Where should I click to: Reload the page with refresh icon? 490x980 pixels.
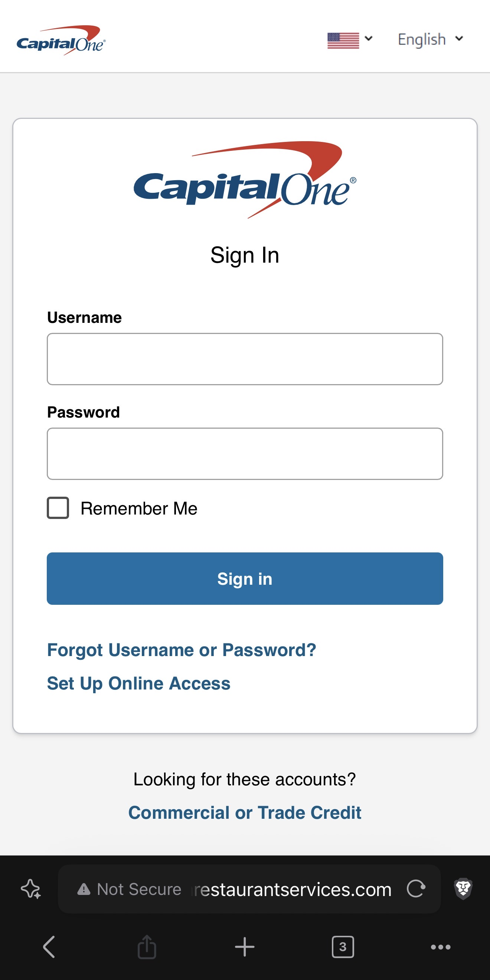point(415,889)
